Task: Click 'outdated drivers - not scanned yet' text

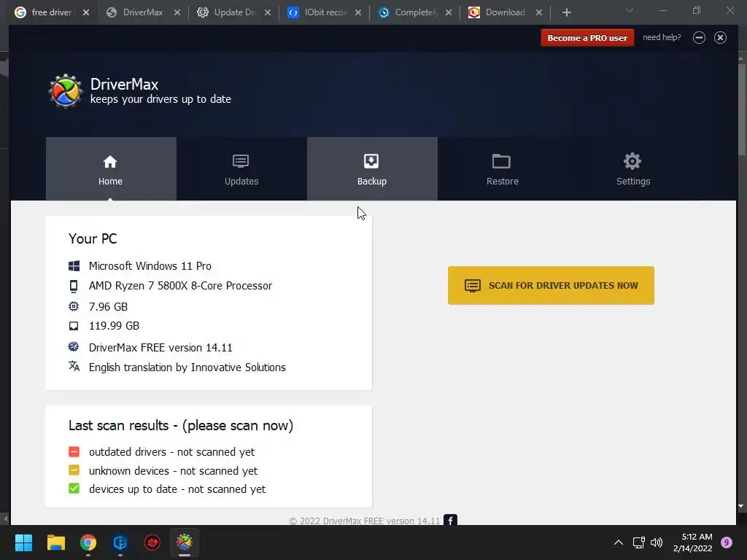Action: tap(172, 452)
